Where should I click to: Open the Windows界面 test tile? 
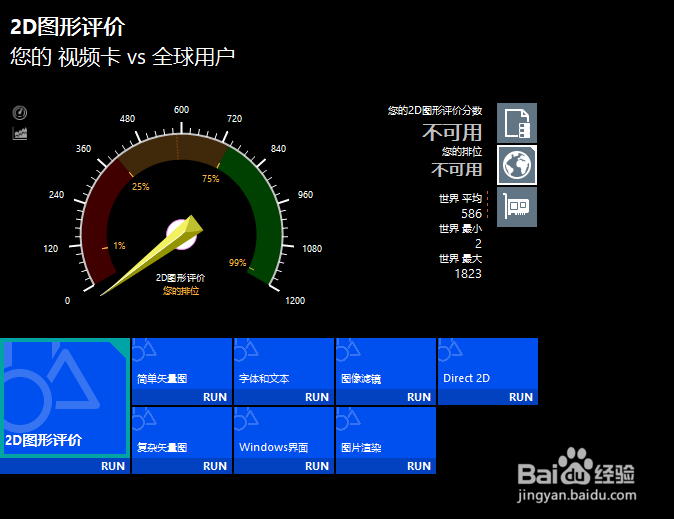pos(284,433)
